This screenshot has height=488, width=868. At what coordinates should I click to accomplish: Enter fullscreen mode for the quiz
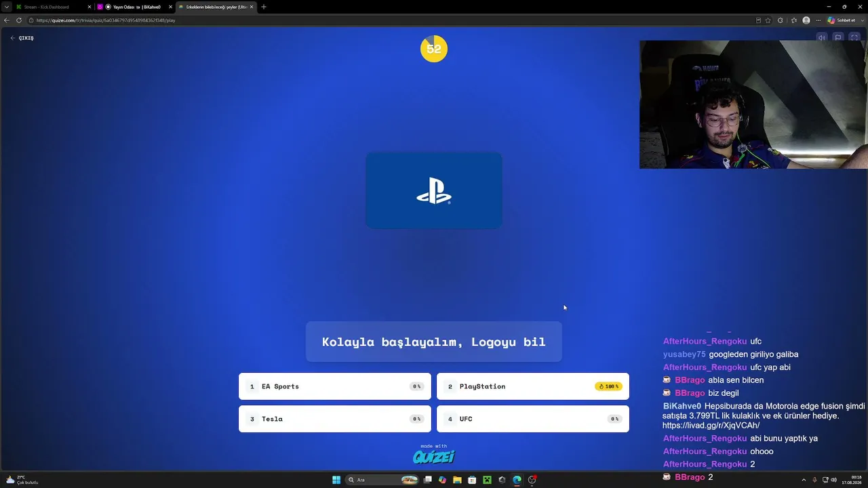pos(854,38)
